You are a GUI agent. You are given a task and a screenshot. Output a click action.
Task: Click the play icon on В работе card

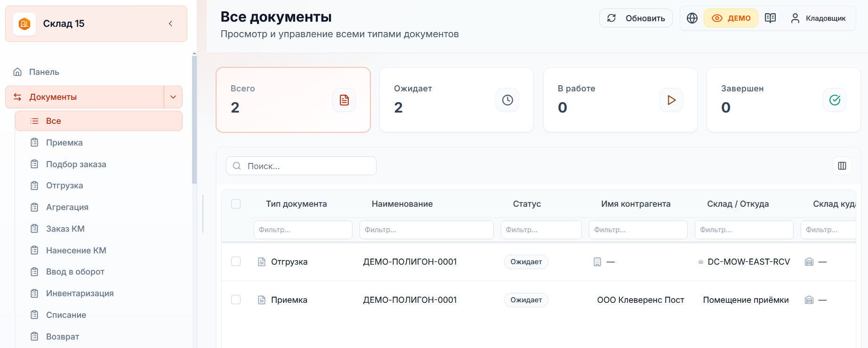point(671,100)
